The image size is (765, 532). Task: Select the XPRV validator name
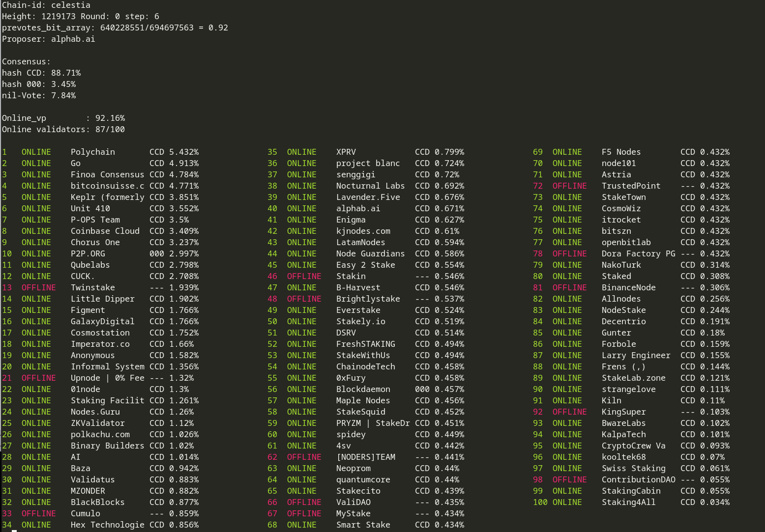346,152
